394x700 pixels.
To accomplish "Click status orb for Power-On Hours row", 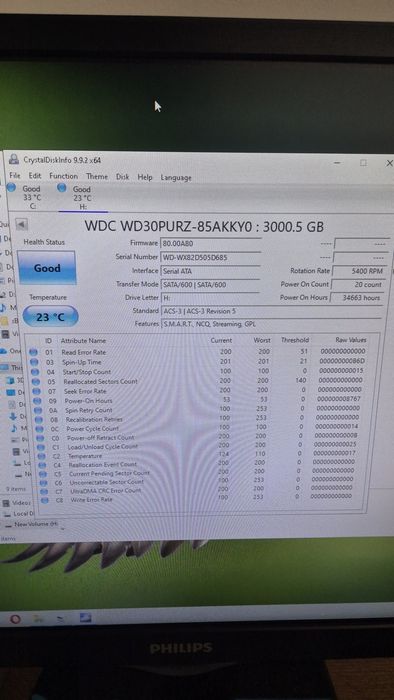I will point(37,401).
